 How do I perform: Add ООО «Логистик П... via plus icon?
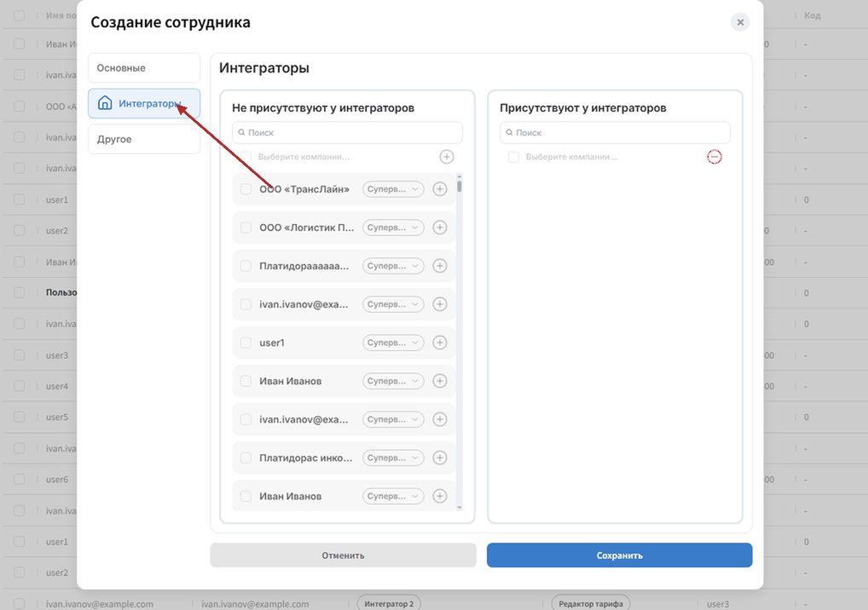pos(439,227)
